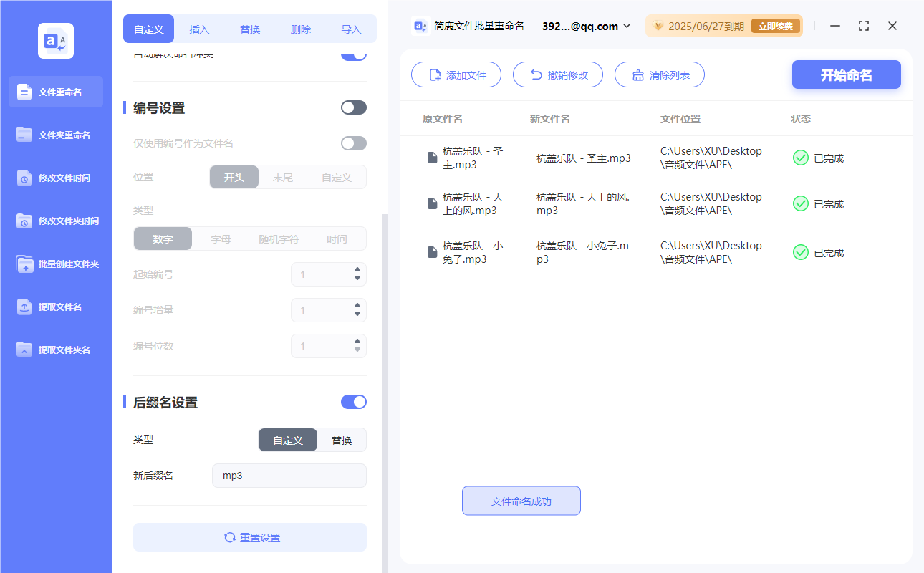This screenshot has width=924, height=573.
Task: Open the 文件重命名 sidebar tool
Action: coord(55,92)
